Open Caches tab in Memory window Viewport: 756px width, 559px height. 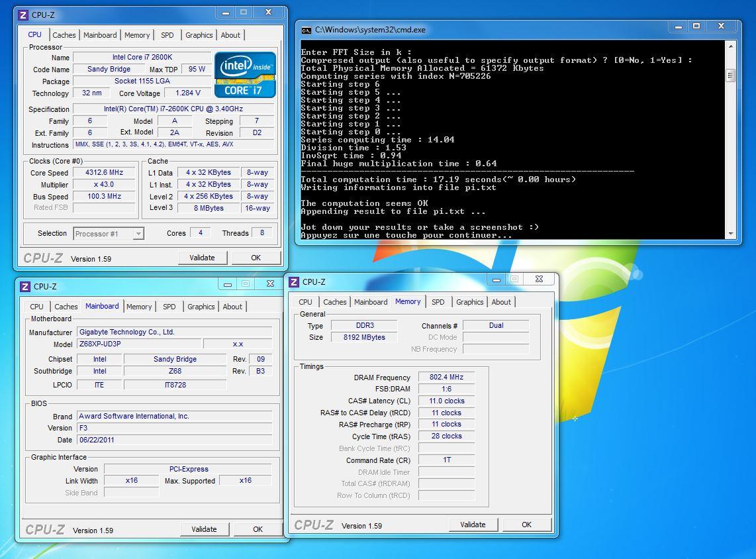point(334,302)
